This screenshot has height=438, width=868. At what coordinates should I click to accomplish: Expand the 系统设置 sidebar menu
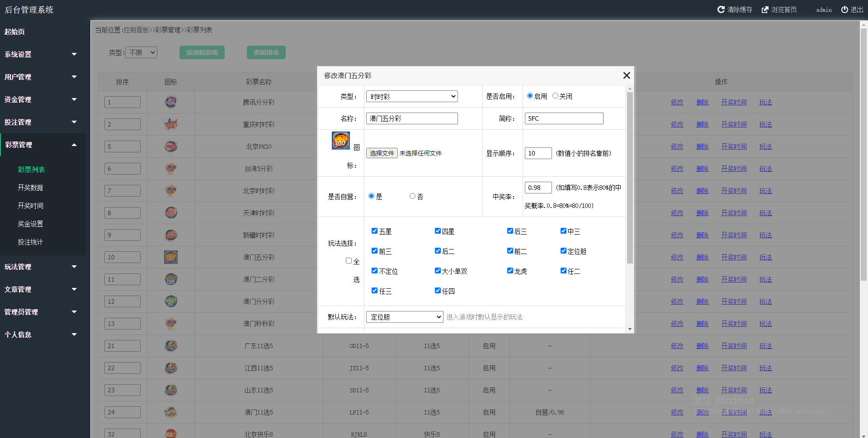41,54
